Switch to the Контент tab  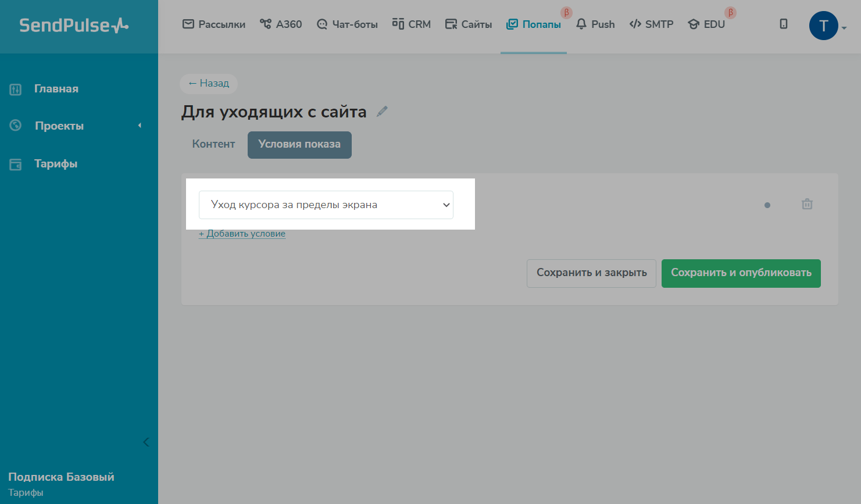213,144
